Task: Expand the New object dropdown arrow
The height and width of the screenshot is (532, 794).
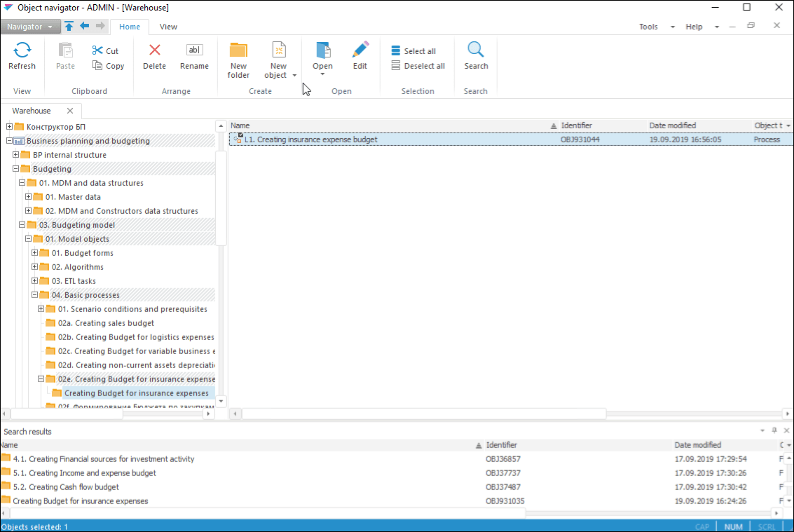Action: pos(294,76)
